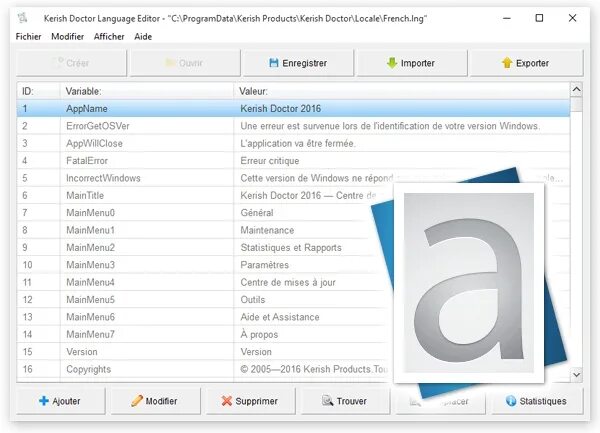Click the Ajouter button
The image size is (600, 433).
pyautogui.click(x=60, y=401)
